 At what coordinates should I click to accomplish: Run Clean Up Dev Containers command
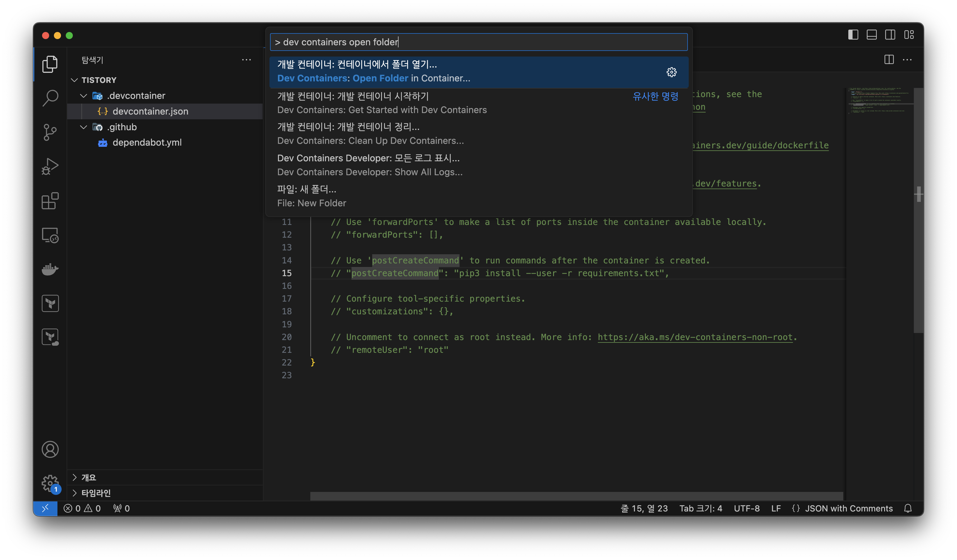(x=478, y=134)
